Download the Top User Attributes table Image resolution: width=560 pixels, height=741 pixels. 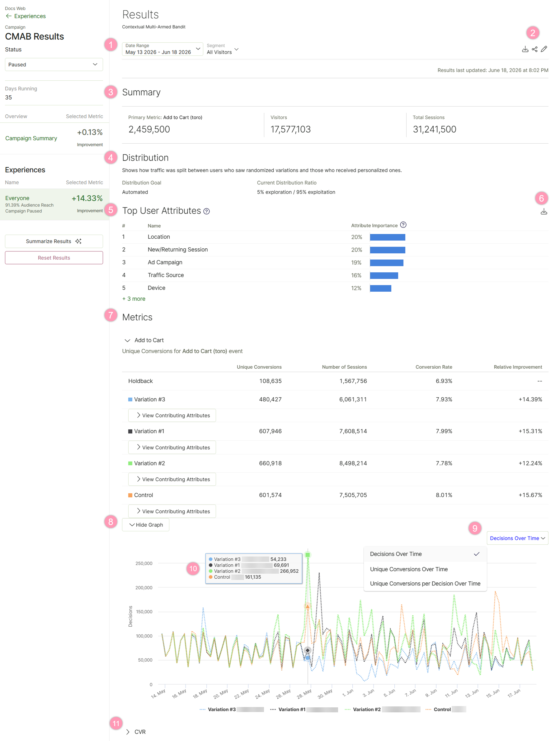click(x=544, y=212)
